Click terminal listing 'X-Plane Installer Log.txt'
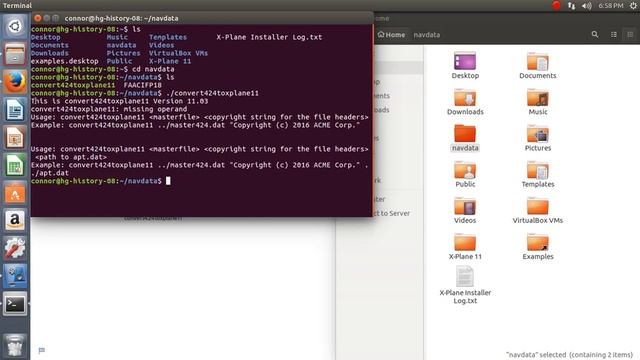Screen dimensions: 640x360 tap(269, 37)
